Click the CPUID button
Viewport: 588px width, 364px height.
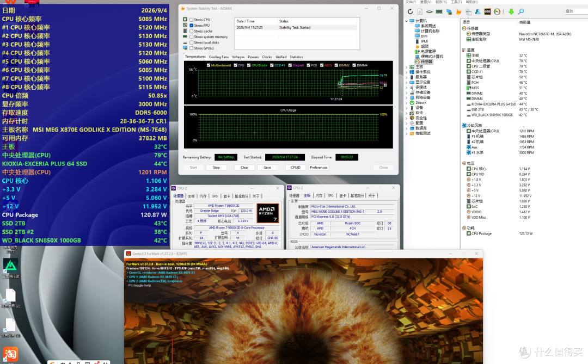(296, 168)
